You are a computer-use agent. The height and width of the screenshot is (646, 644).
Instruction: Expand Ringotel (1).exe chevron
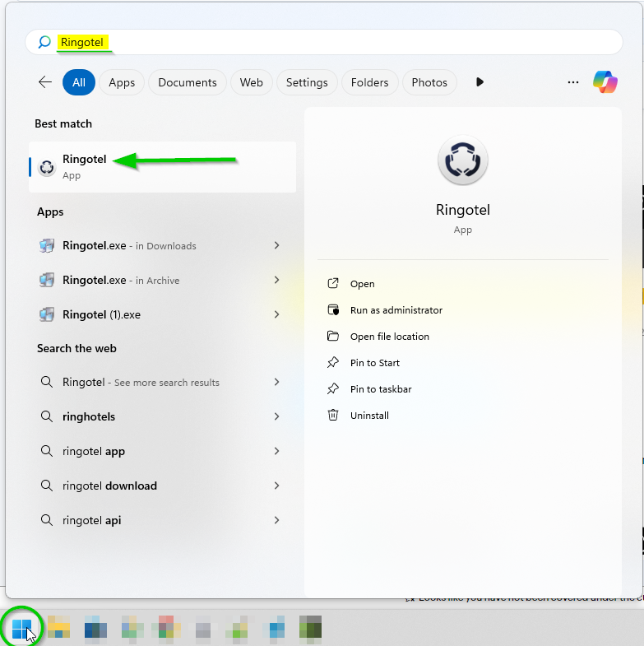(276, 314)
